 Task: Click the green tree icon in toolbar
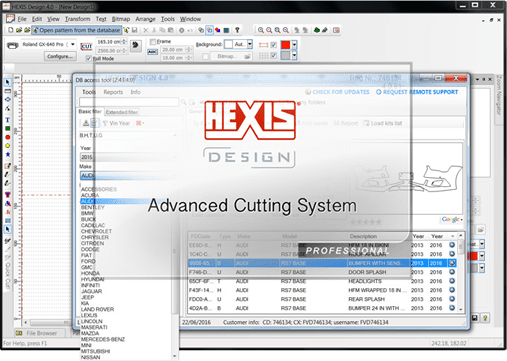(317, 30)
